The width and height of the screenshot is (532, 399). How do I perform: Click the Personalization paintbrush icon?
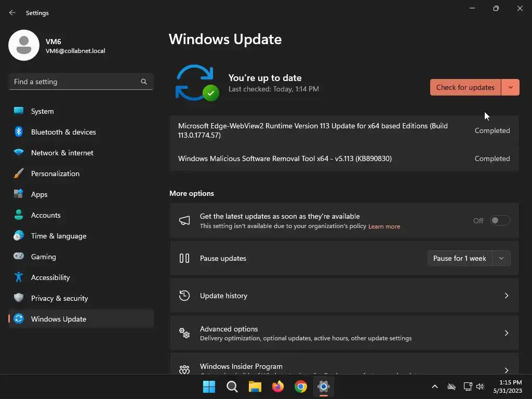pyautogui.click(x=19, y=174)
